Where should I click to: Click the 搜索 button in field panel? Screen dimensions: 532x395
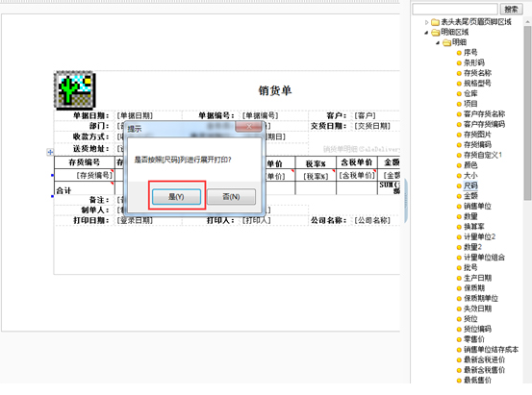pyautogui.click(x=511, y=10)
